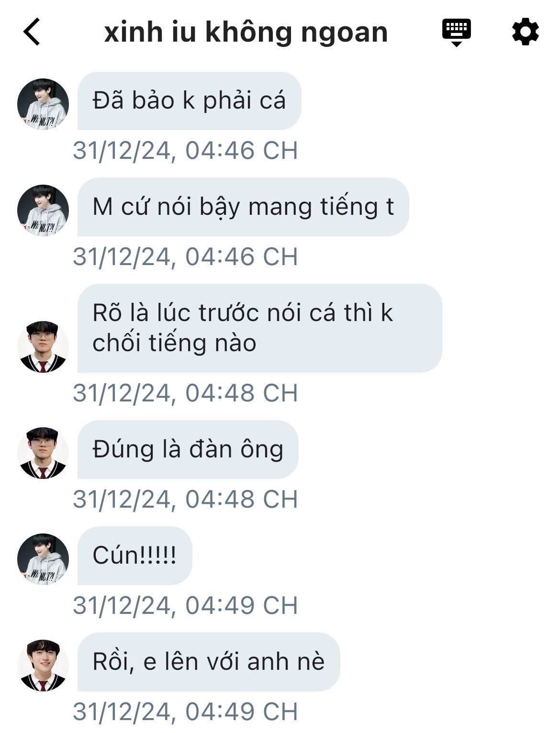Tap avatar beside "Rồi, e lên với anh nè"

click(43, 666)
